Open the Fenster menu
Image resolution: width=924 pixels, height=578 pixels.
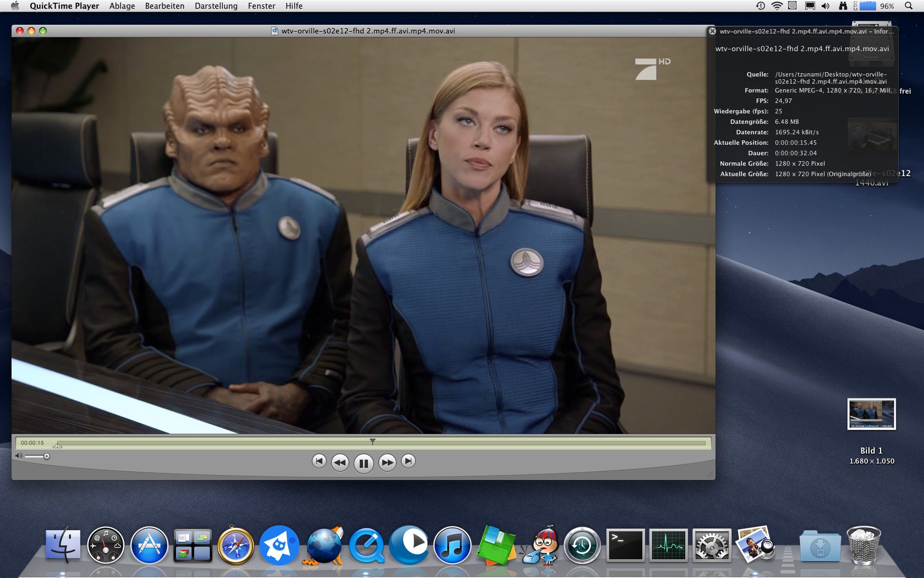(x=261, y=6)
